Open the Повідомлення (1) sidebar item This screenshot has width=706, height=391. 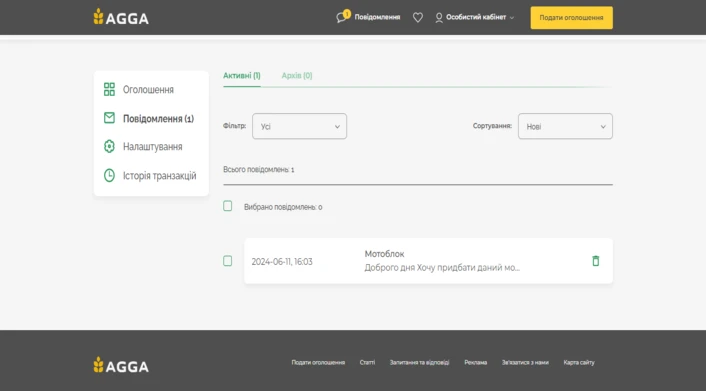158,118
